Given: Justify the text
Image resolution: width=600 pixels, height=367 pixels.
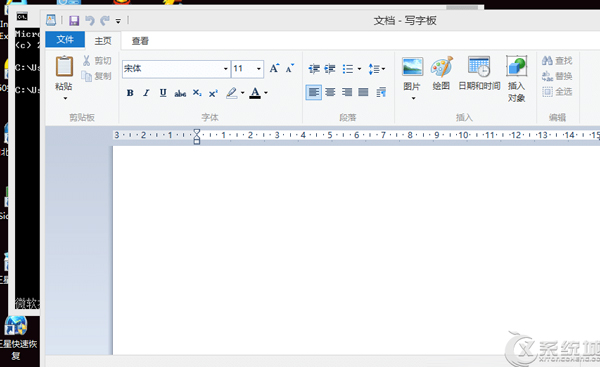Looking at the screenshot, I should tap(363, 92).
